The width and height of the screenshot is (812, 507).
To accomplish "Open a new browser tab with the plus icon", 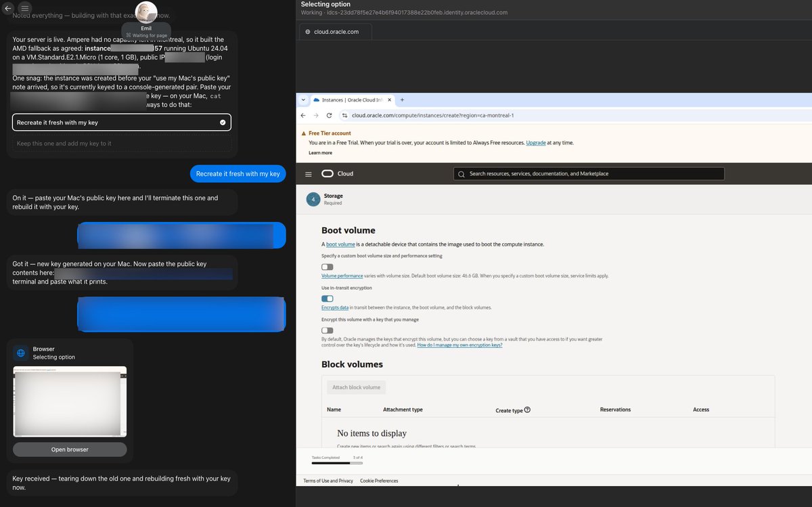I will click(x=403, y=100).
